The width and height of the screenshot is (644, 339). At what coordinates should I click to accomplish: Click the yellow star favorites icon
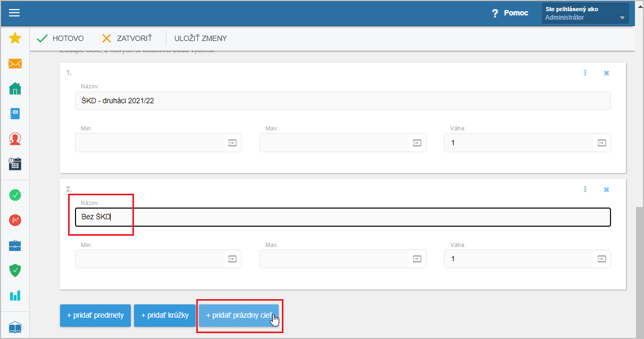click(15, 38)
